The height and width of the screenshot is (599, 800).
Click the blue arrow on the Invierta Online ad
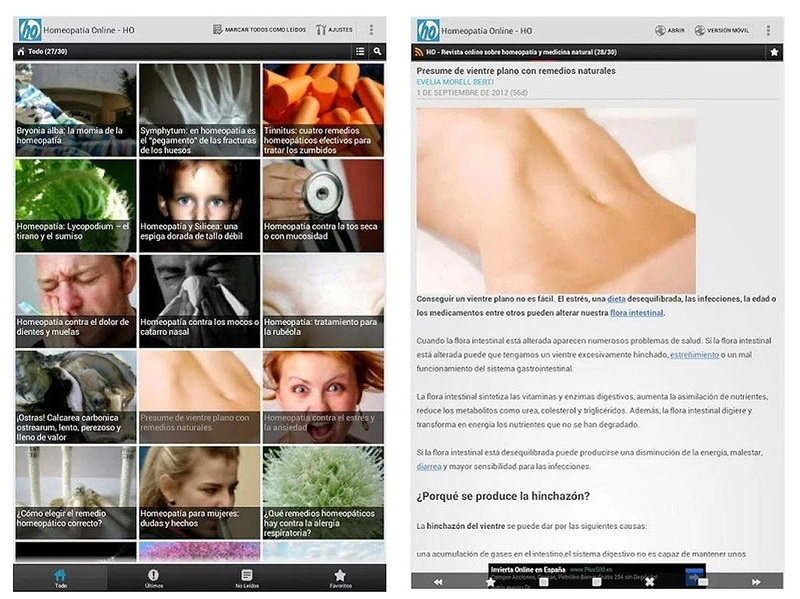pyautogui.click(x=694, y=576)
